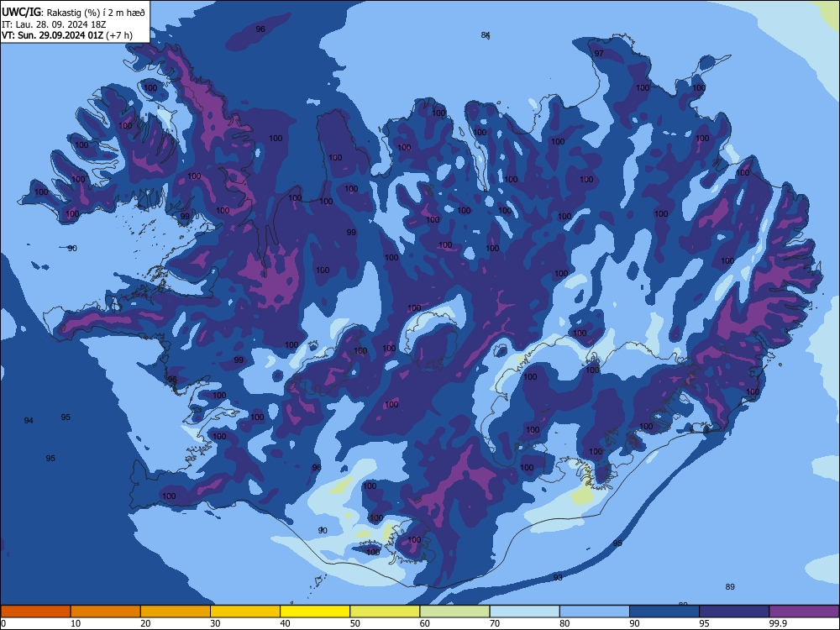The height and width of the screenshot is (630, 840).
Task: Choose the 70–80 lightest blue legend swatch
Action: (525, 612)
